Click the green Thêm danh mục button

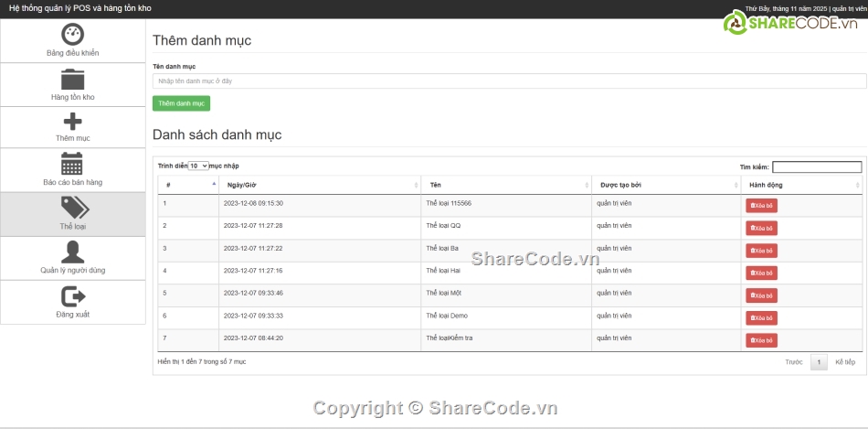[181, 103]
